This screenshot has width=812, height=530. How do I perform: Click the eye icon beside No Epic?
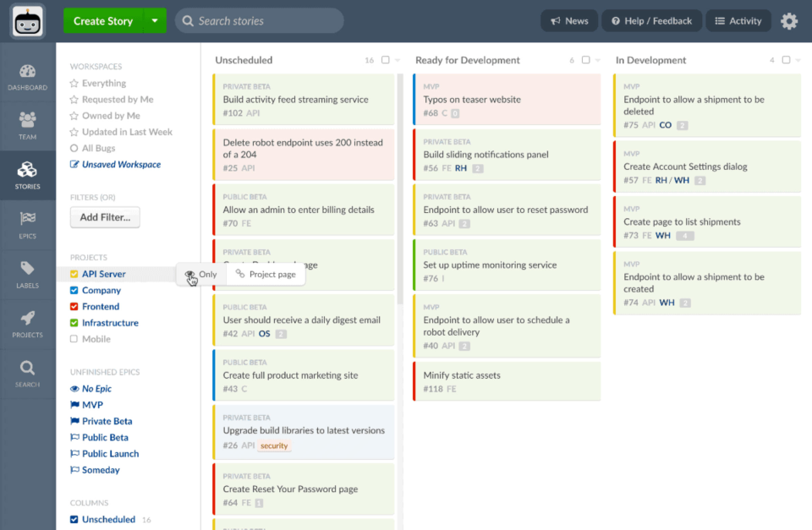point(74,389)
